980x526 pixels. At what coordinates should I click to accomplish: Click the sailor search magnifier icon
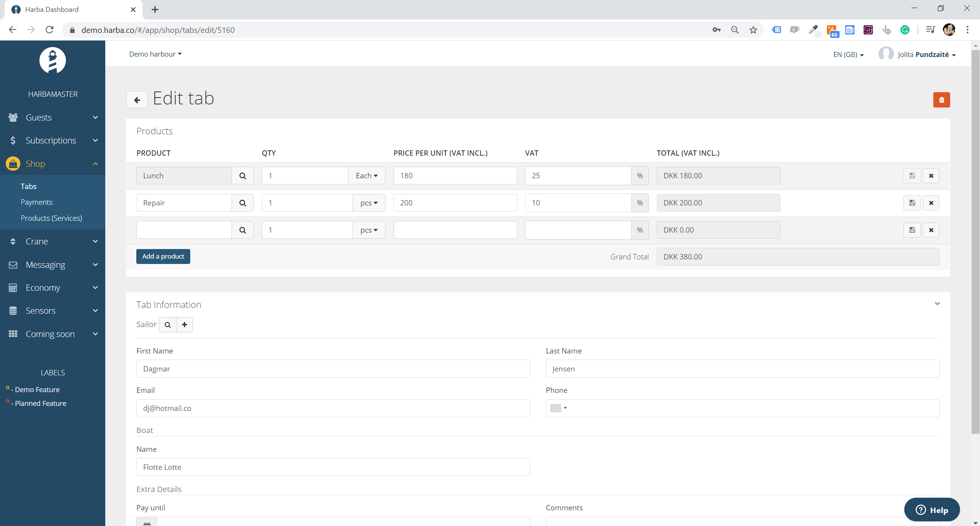point(167,325)
